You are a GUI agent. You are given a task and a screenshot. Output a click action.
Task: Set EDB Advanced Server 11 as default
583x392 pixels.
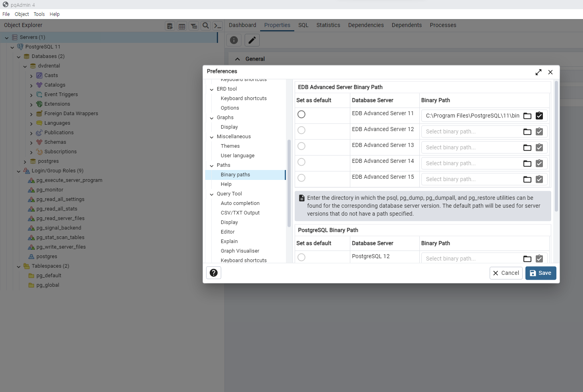301,114
